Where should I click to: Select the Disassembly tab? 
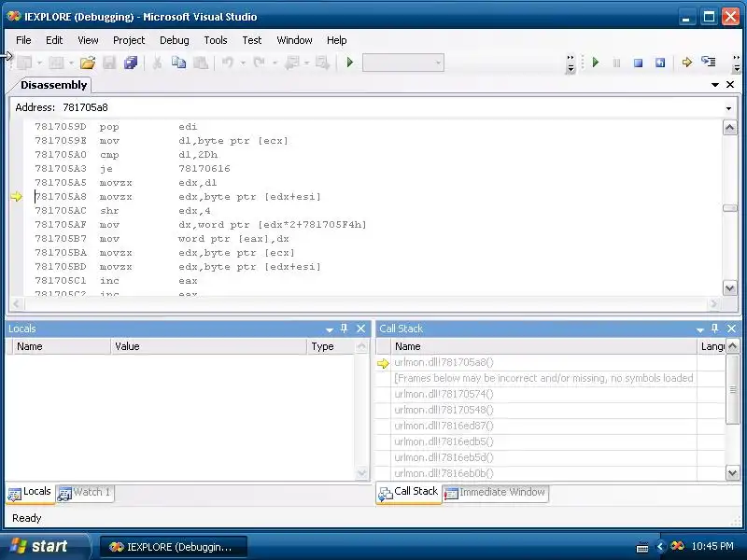pos(53,85)
